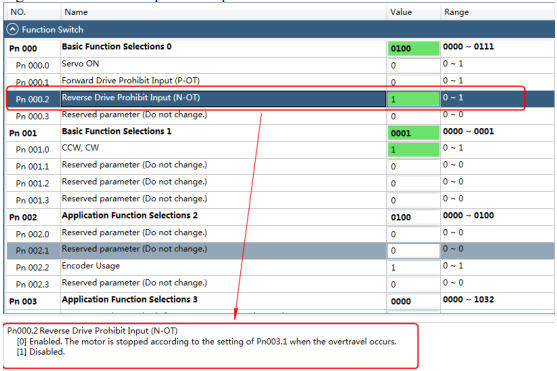Edit the Servo ON value cell
This screenshot has height=371, width=557.
coord(413,65)
